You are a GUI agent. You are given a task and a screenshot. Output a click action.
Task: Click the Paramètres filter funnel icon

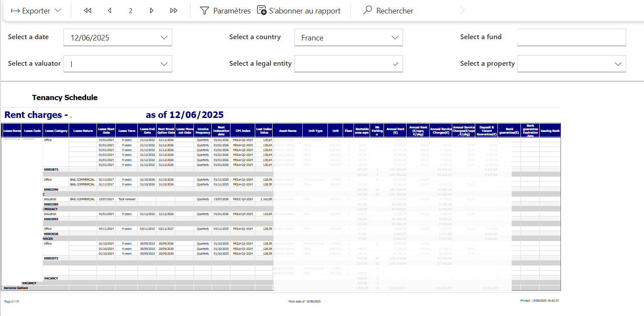[x=204, y=11]
